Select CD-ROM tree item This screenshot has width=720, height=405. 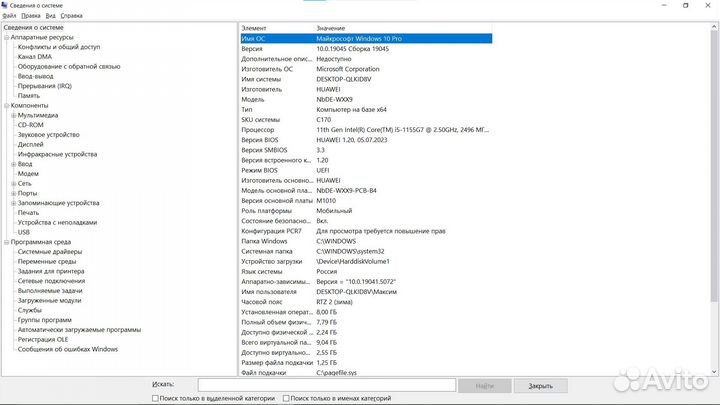30,125
